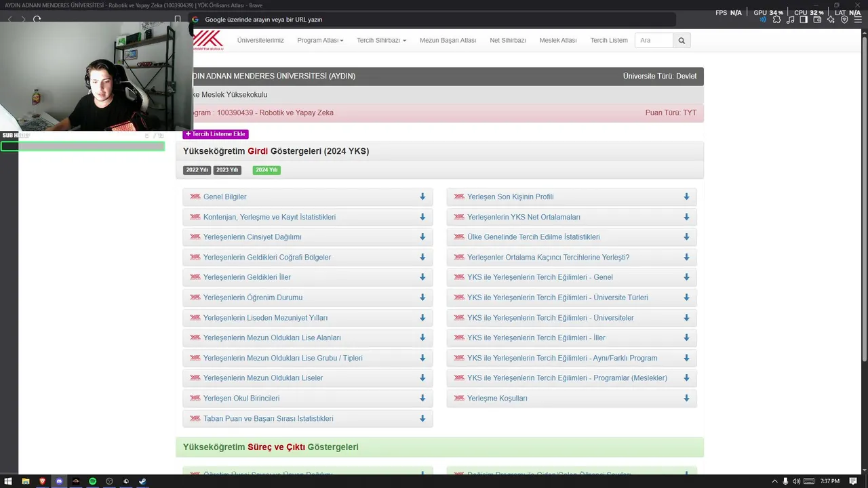The image size is (868, 488).
Task: Expand Yerleşenlerin YKS Net Ortalamaları arrow
Action: pyautogui.click(x=686, y=217)
